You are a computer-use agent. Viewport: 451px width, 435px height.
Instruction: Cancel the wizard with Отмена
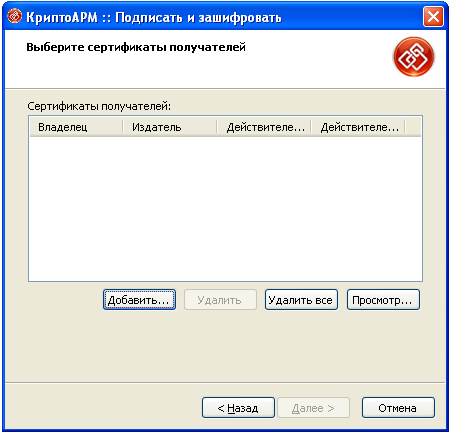coord(398,408)
